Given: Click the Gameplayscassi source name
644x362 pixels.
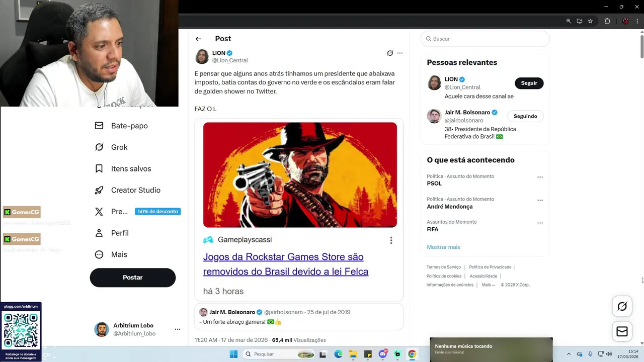Looking at the screenshot, I should pos(245,240).
